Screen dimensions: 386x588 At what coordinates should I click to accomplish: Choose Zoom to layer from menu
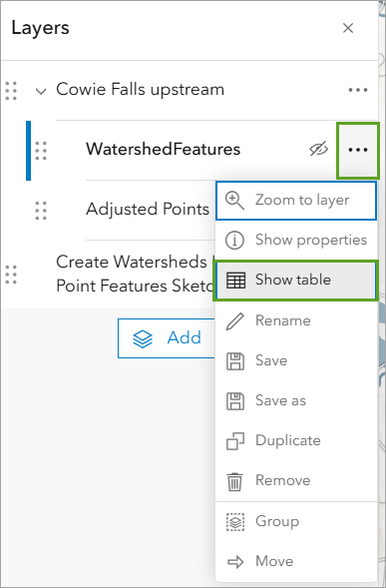[x=296, y=201]
